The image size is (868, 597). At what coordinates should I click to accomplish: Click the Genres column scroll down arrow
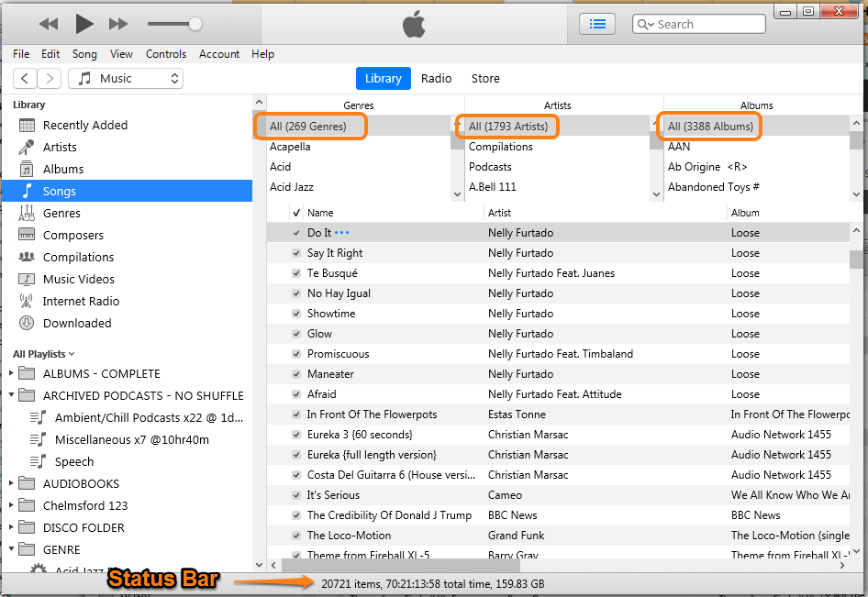pos(457,194)
